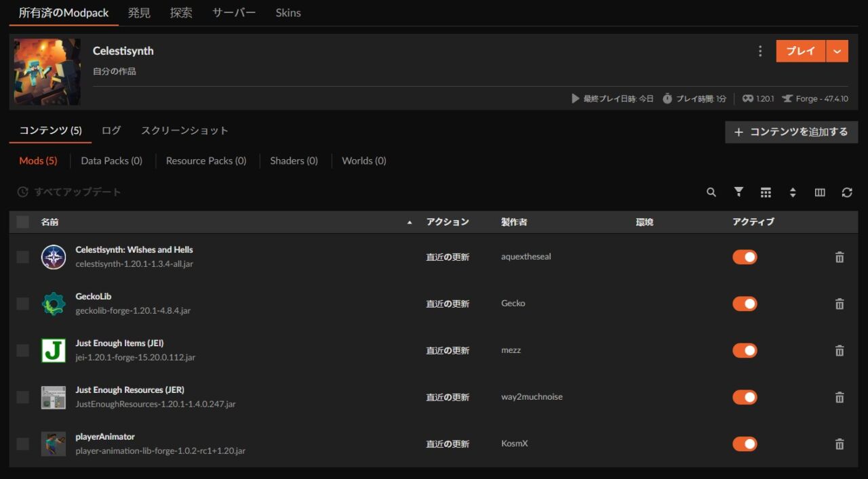Select the Data Packs (0) category

click(111, 161)
